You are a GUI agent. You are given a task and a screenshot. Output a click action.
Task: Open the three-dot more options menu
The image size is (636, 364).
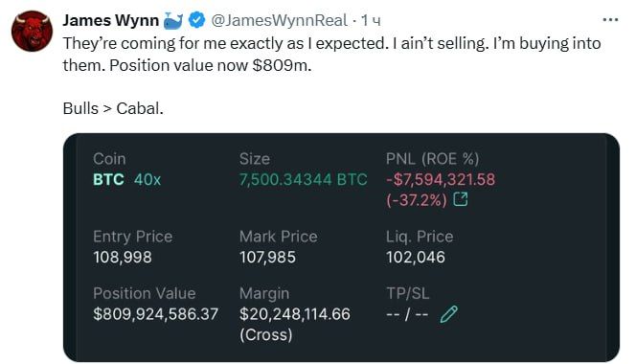click(x=610, y=19)
